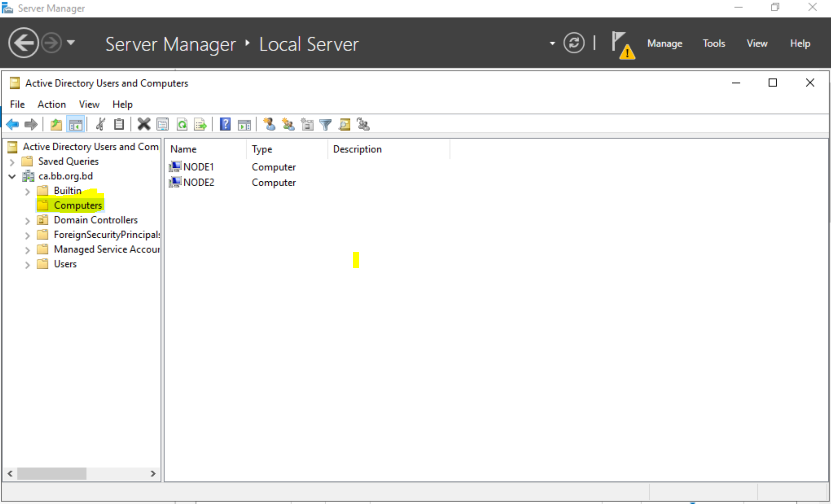Open dropdown arrow left of refresh icon
This screenshot has height=504, width=831.
tap(552, 43)
